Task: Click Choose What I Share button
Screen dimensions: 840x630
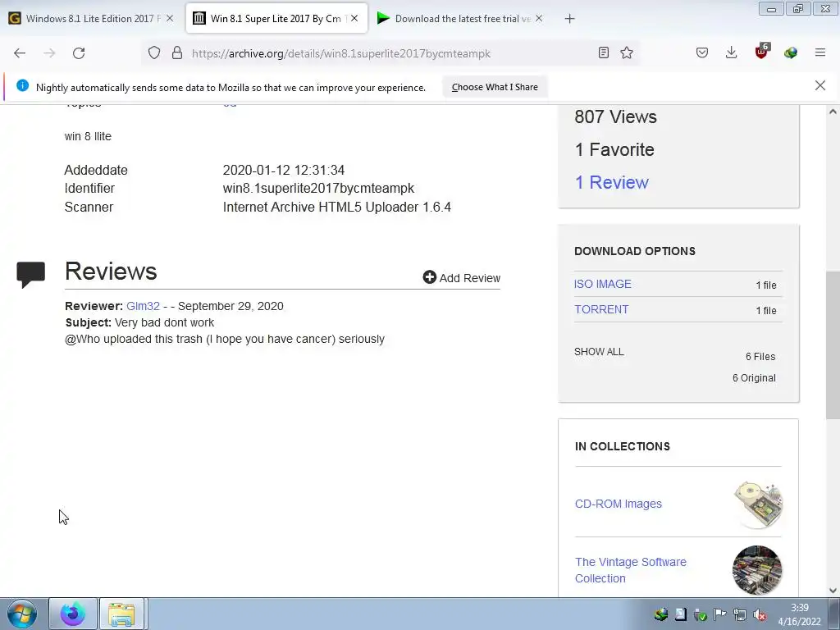Action: pos(495,87)
